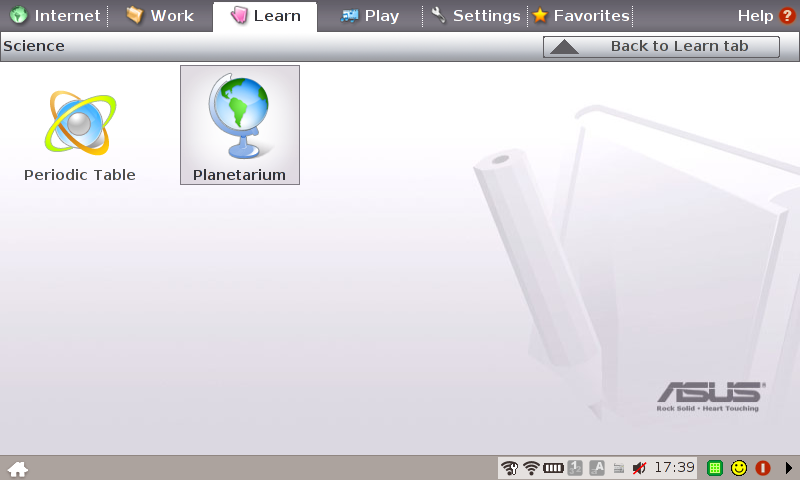Image resolution: width=800 pixels, height=480 pixels.
Task: Unmute the speaker volume icon
Action: [639, 468]
